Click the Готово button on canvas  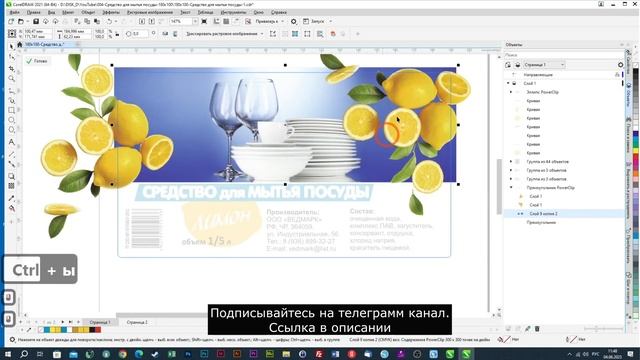tap(37, 61)
